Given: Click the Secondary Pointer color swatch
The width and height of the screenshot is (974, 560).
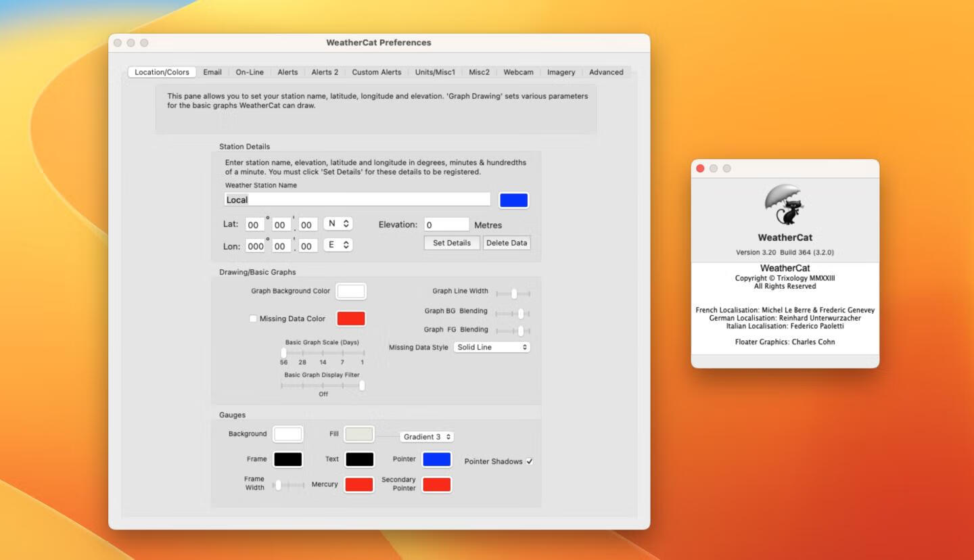Looking at the screenshot, I should click(x=436, y=484).
